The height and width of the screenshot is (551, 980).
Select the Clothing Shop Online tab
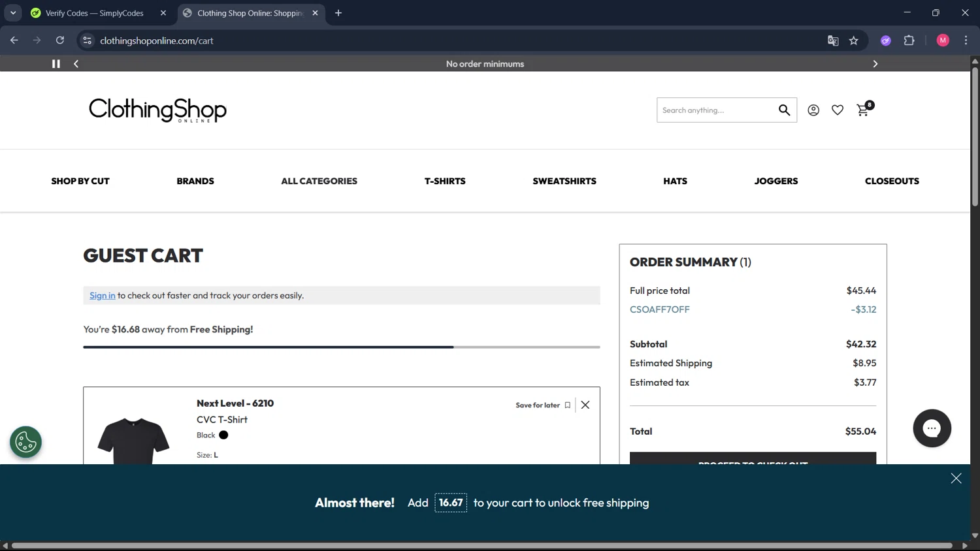click(251, 13)
